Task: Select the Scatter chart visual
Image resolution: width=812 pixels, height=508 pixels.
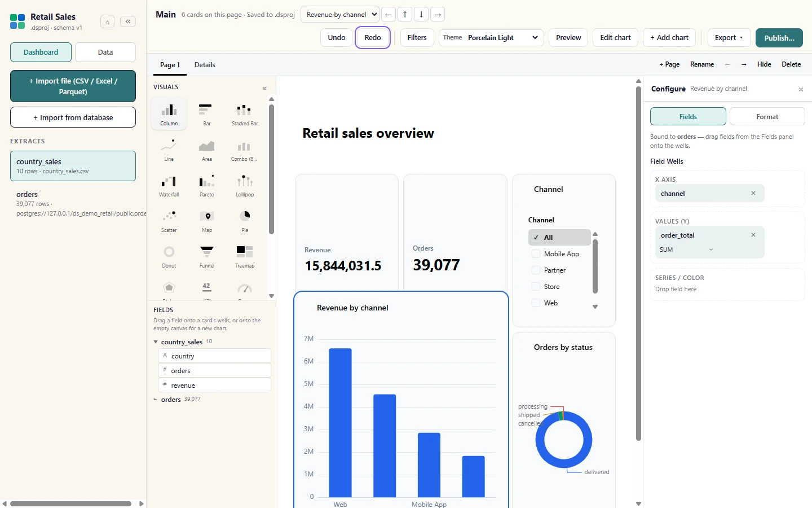Action: (x=169, y=220)
